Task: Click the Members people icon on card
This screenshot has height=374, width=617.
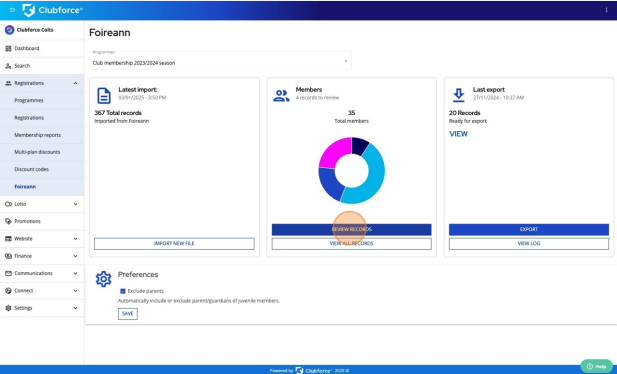Action: [281, 96]
